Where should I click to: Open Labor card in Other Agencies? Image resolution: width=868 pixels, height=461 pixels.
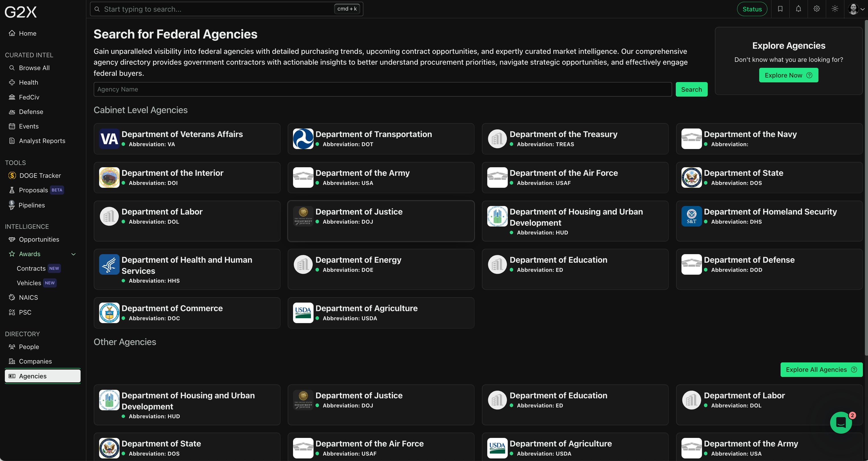[x=769, y=405]
